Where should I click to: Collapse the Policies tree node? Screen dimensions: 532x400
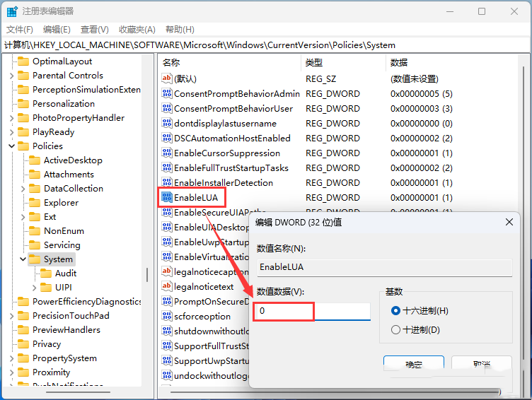(x=11, y=146)
